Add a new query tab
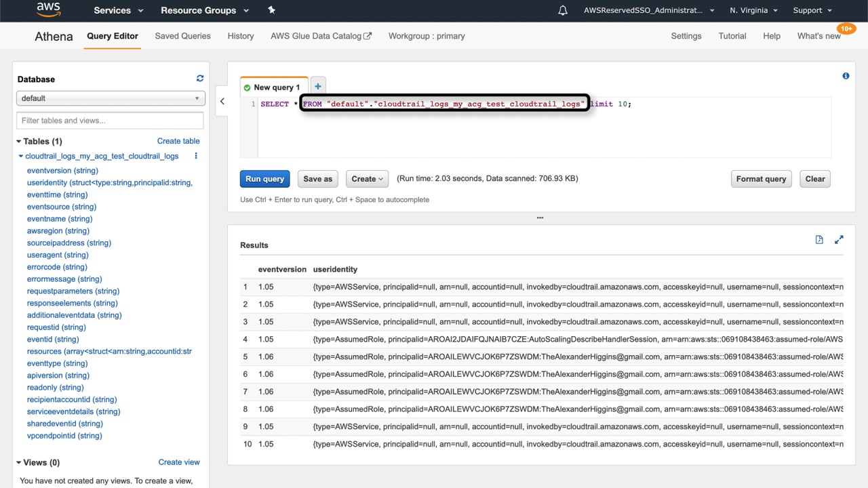This screenshot has height=488, width=868. [318, 86]
